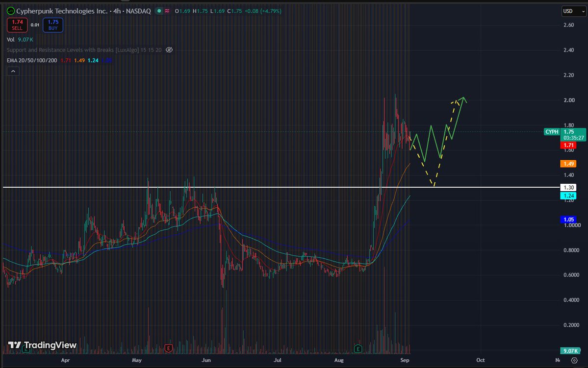Click the cyan 1.24 EMA price label
This screenshot has width=588, height=368.
click(568, 196)
